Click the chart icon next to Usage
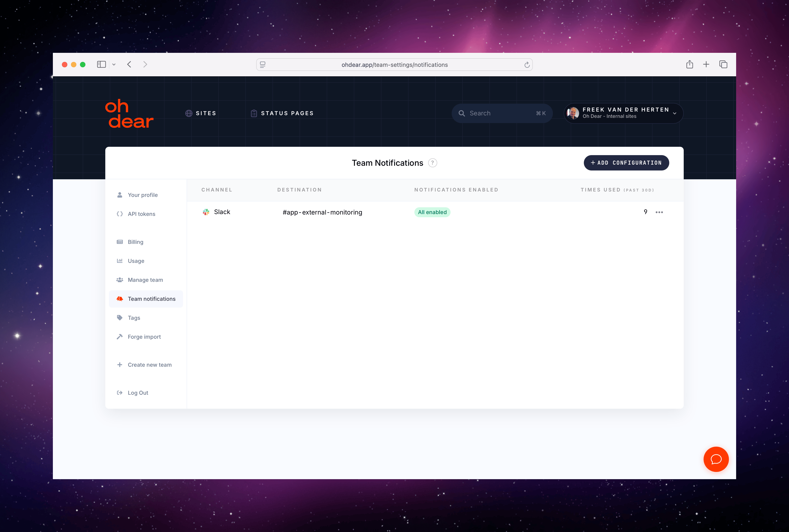Viewport: 789px width, 532px height. click(120, 261)
